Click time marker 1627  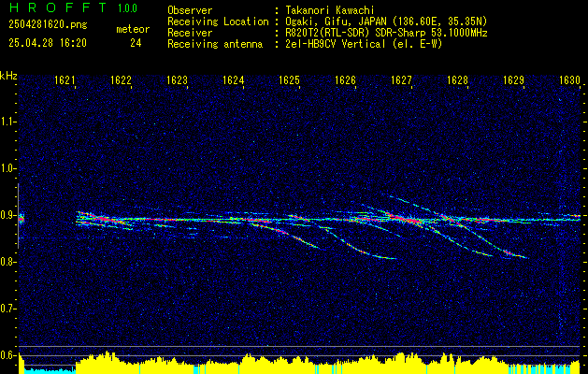point(401,79)
